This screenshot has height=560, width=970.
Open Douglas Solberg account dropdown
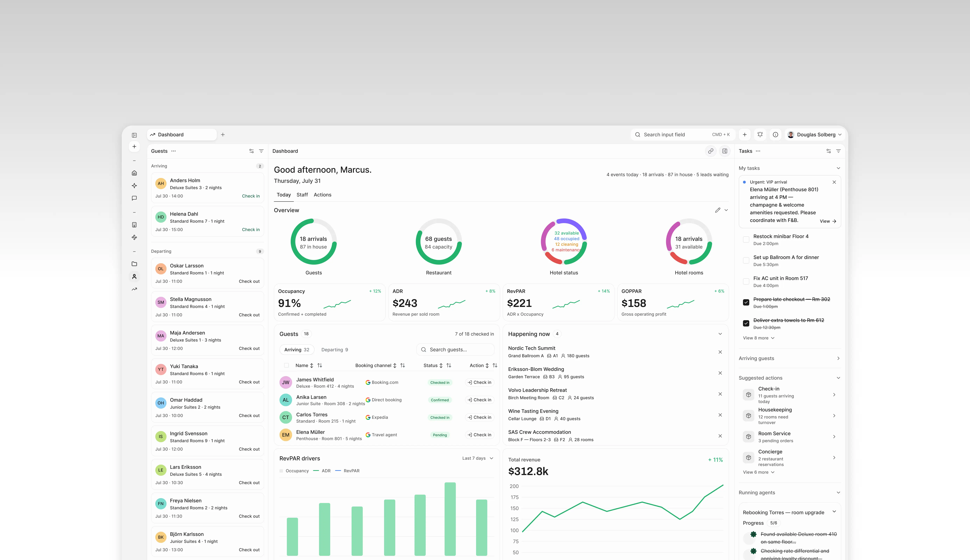815,135
